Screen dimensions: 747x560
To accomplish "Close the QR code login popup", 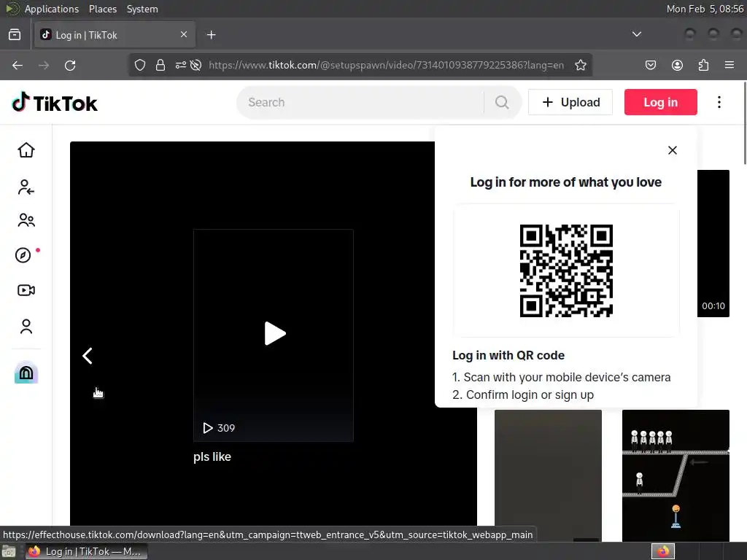I will [x=672, y=150].
